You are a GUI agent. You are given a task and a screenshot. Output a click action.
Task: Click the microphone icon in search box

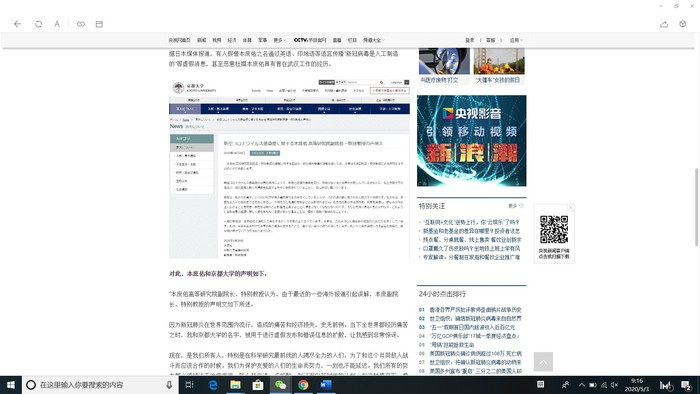tap(169, 385)
